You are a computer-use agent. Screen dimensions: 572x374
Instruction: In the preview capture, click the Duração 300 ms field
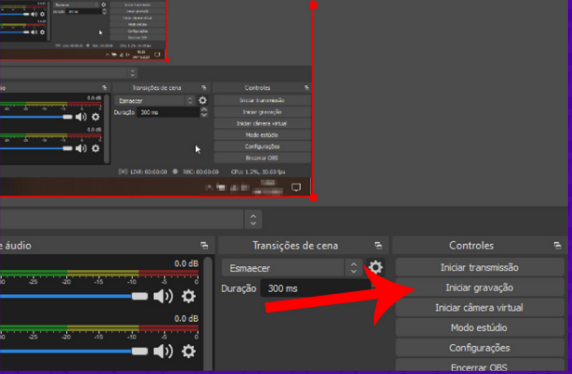168,112
